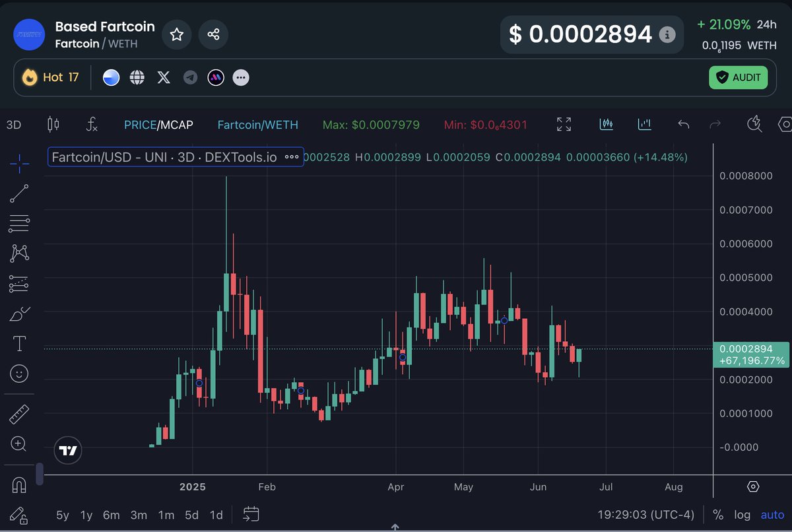Set chart range to 1m
The width and height of the screenshot is (792, 532).
coord(166,515)
